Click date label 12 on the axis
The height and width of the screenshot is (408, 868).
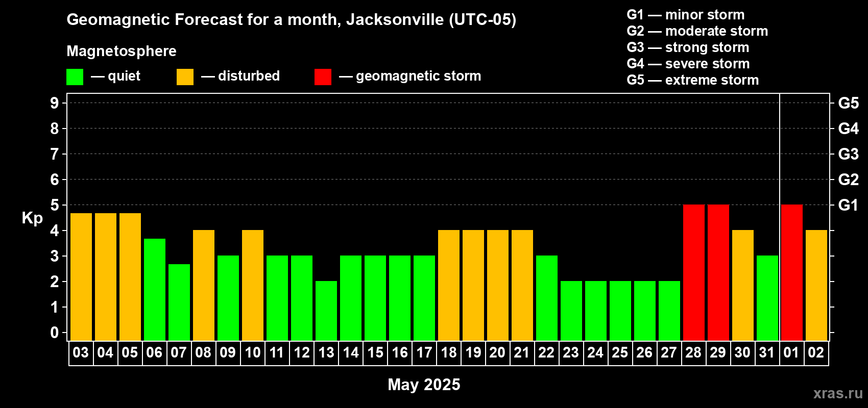tap(301, 352)
